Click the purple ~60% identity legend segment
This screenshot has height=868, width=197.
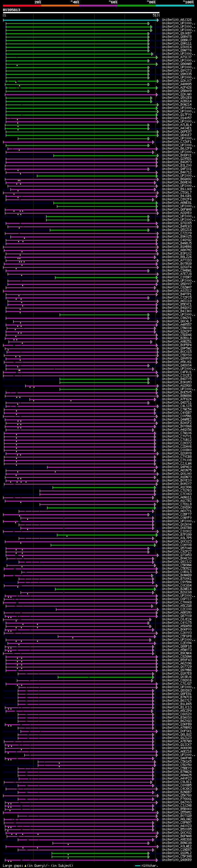(99, 6)
